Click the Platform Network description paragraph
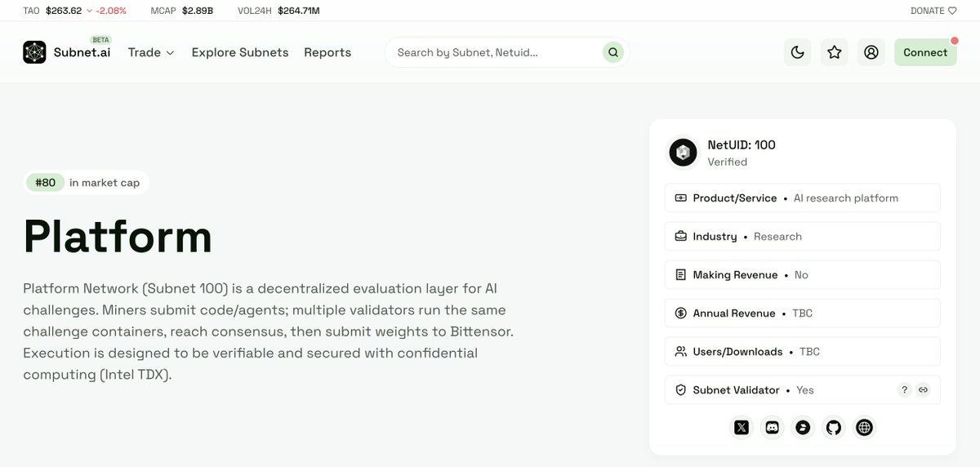Screen dimensions: 980x467 pyautogui.click(x=269, y=331)
